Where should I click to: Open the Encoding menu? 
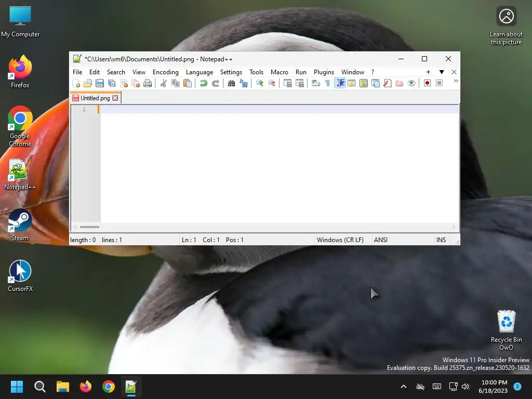[166, 72]
